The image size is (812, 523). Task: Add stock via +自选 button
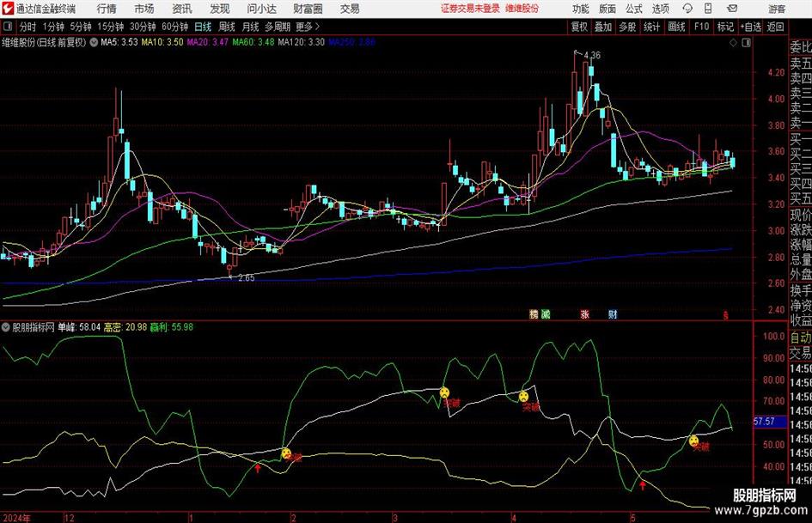(750, 27)
